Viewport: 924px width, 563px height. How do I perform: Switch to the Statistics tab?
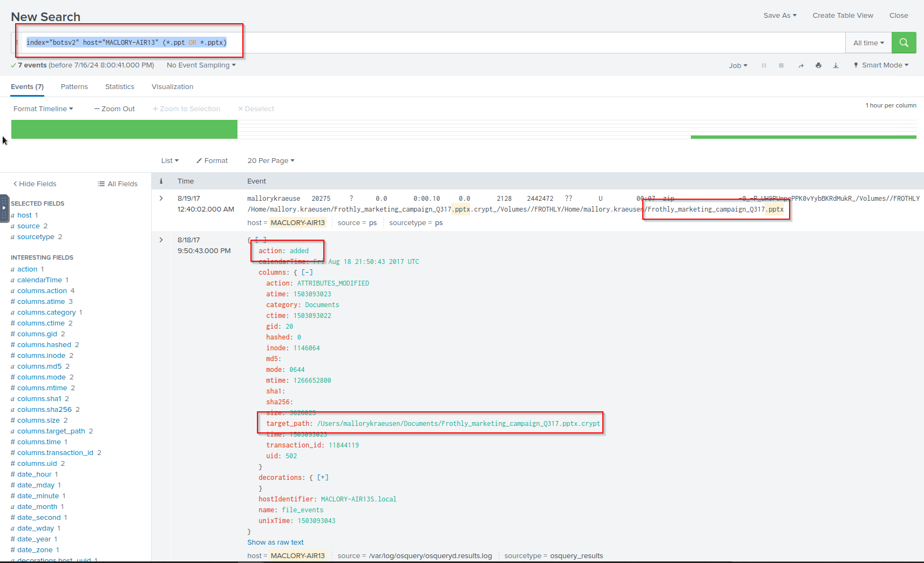coord(119,86)
